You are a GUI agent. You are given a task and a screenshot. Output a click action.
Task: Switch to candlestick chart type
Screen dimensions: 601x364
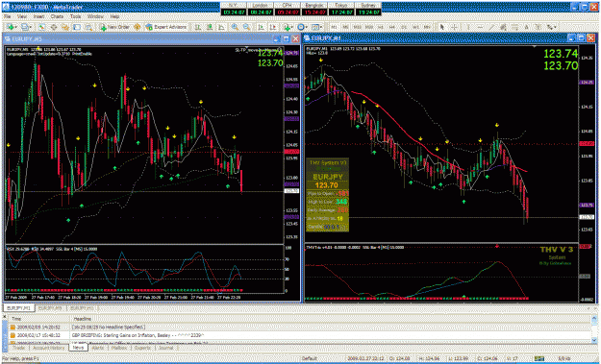pyautogui.click(x=210, y=27)
